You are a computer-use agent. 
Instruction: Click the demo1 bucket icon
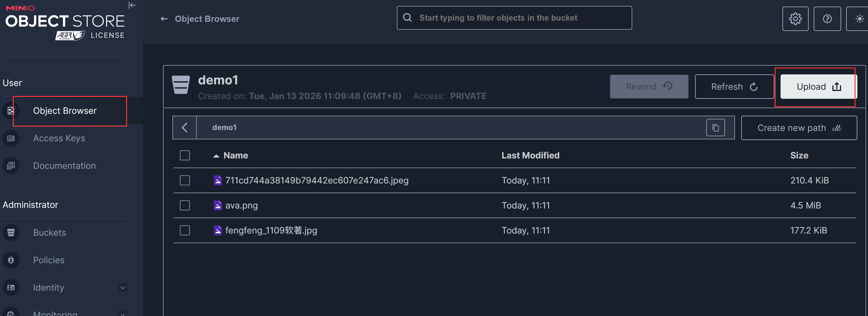pos(180,85)
